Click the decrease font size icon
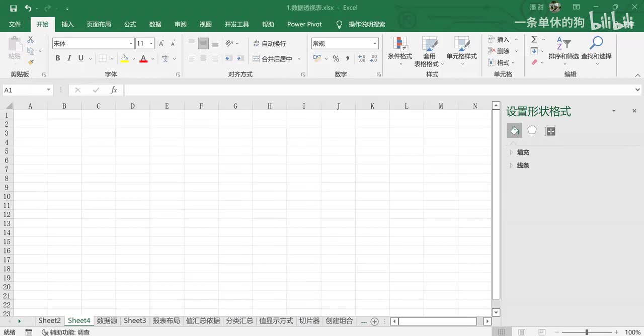 click(173, 44)
